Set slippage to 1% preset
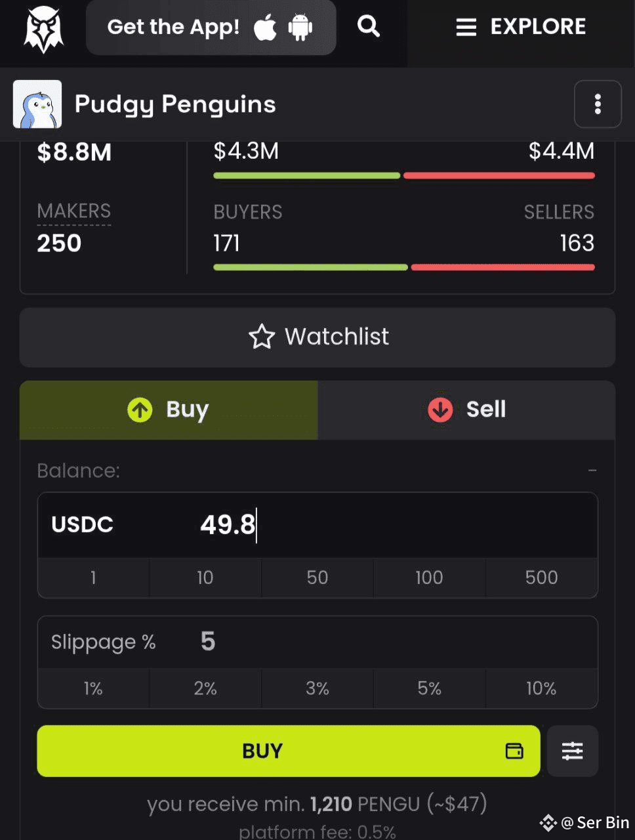 pos(93,688)
